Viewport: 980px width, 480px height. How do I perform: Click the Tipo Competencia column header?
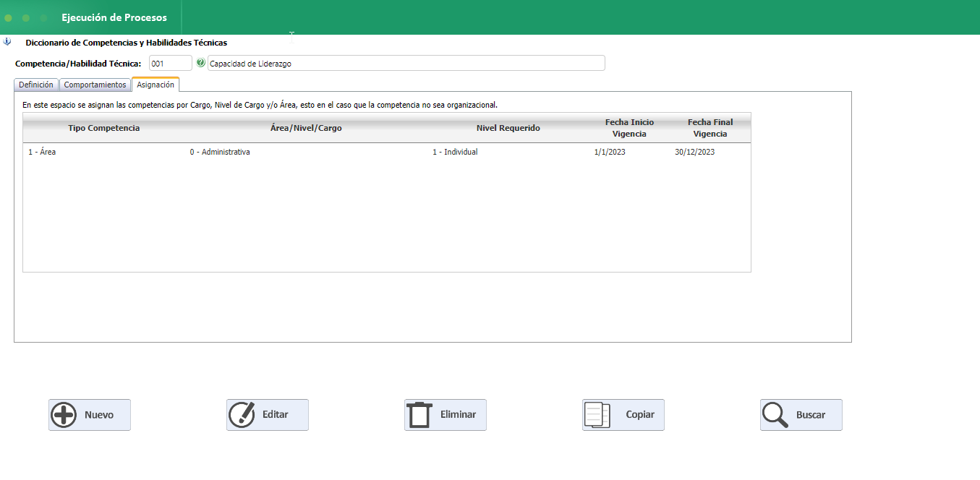coord(103,128)
